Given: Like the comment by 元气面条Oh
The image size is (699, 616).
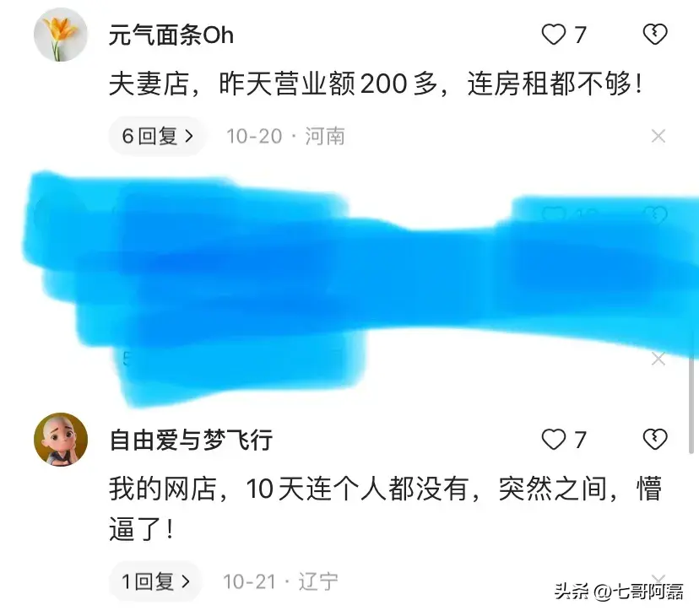Looking at the screenshot, I should click(553, 35).
